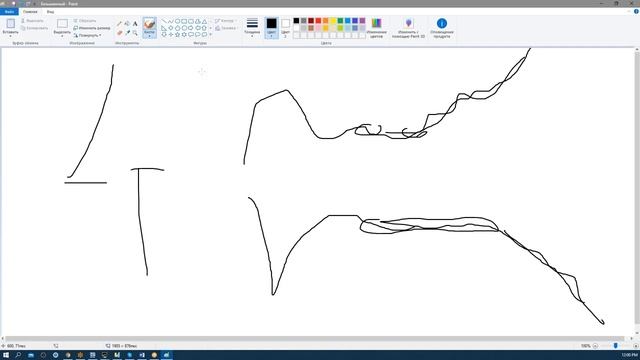Open the Rotate dropdown menu
Viewport: 640px width, 360px height.
point(88,36)
